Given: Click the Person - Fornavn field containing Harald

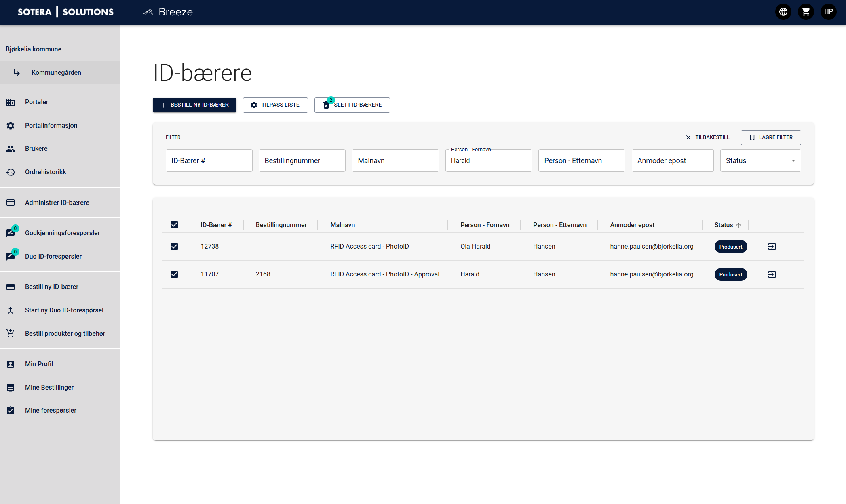Looking at the screenshot, I should click(x=488, y=160).
